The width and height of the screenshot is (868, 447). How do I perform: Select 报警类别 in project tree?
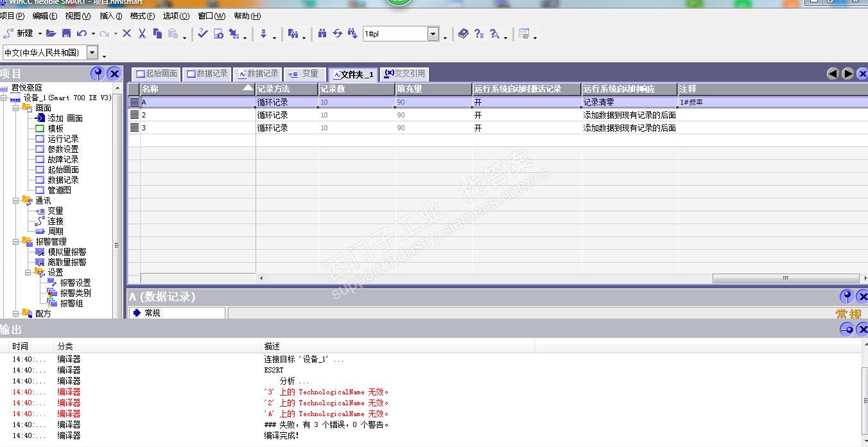(x=75, y=293)
